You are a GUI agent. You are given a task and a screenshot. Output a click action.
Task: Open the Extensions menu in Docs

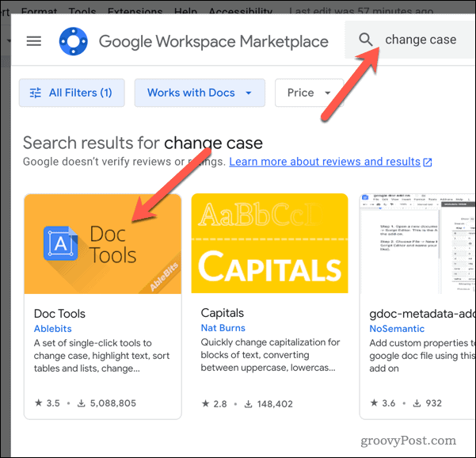pyautogui.click(x=135, y=12)
